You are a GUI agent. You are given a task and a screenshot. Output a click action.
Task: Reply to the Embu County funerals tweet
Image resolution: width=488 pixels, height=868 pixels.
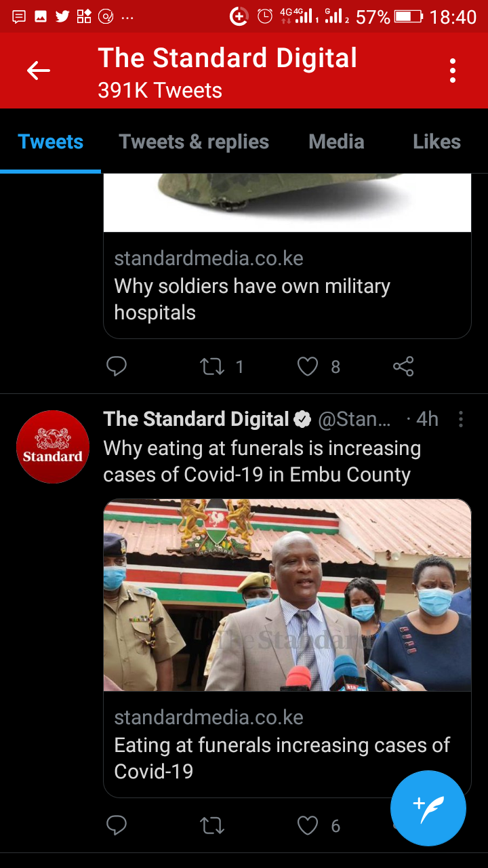[117, 825]
